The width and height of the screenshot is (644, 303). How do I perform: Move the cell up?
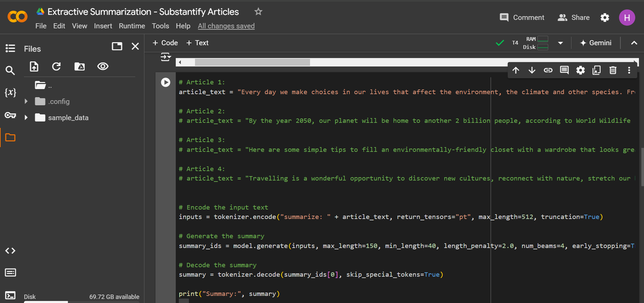[x=516, y=70]
